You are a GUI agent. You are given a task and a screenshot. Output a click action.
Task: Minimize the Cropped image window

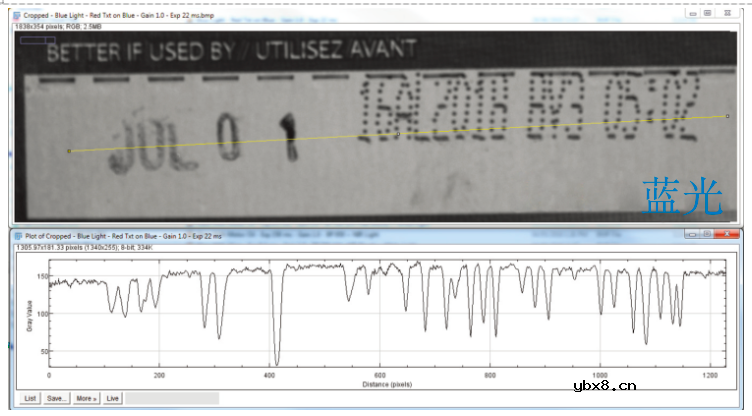(x=691, y=13)
